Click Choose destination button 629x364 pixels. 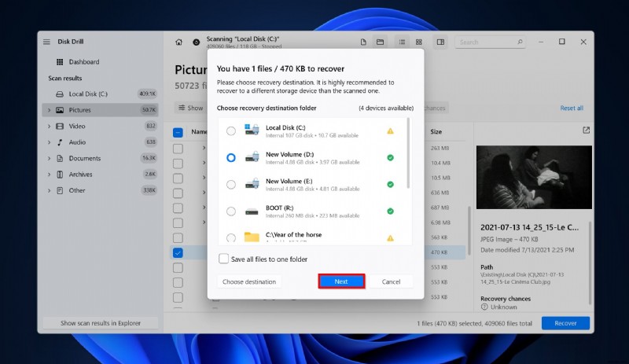pyautogui.click(x=249, y=281)
